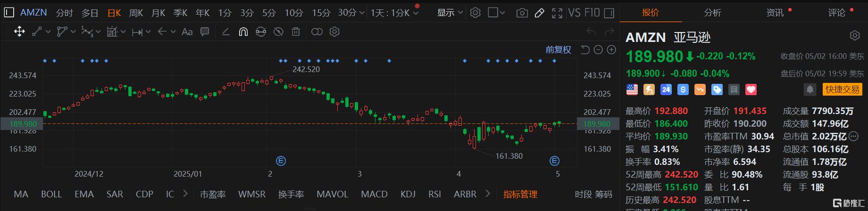868x211 pixels.
Task: Open the 1天:1分K dropdown
Action: (394, 13)
